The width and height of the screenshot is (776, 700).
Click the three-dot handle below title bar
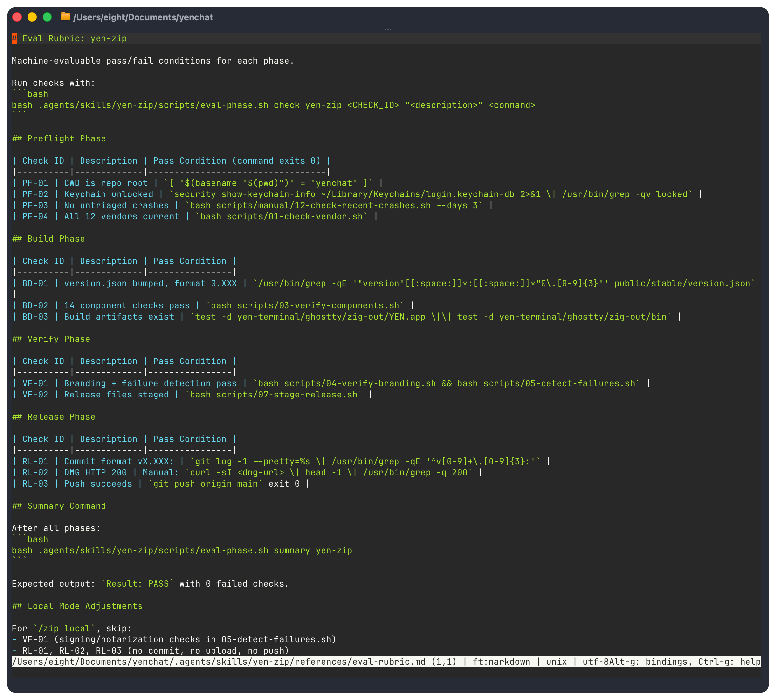point(388,29)
